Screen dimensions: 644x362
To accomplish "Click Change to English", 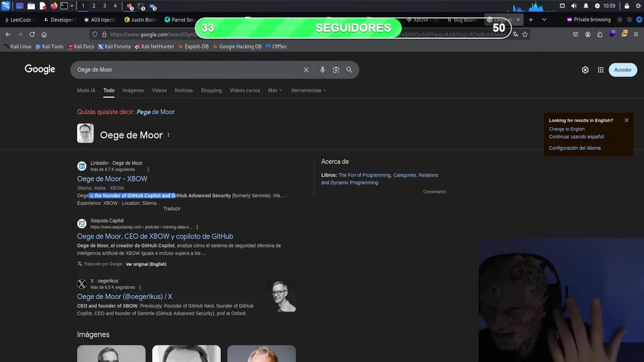I will (x=567, y=129).
